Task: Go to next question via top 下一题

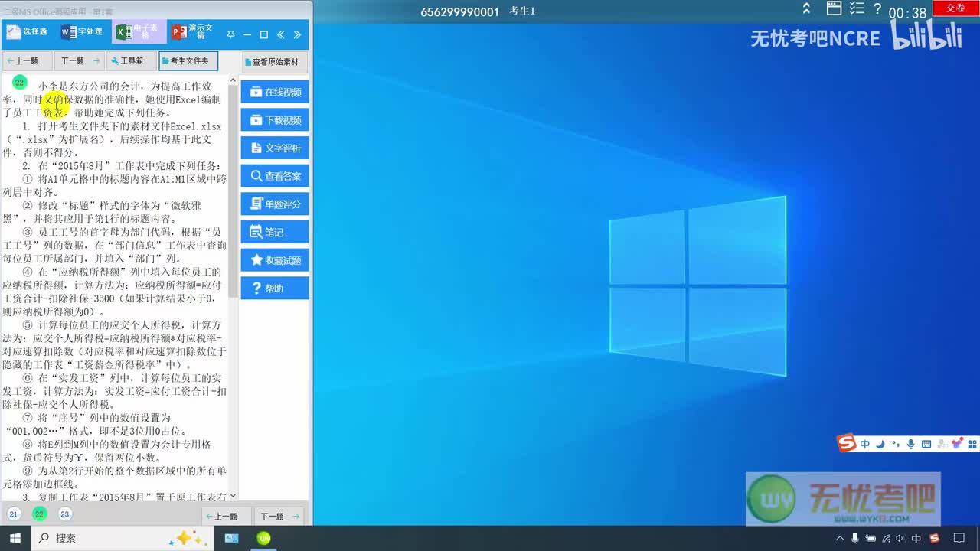Action: tap(80, 61)
